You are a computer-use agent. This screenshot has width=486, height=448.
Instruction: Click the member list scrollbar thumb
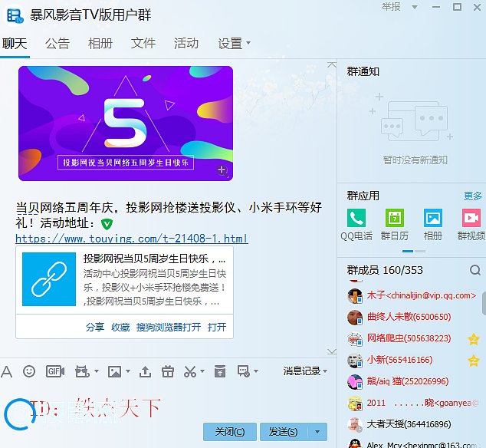pos(484,303)
